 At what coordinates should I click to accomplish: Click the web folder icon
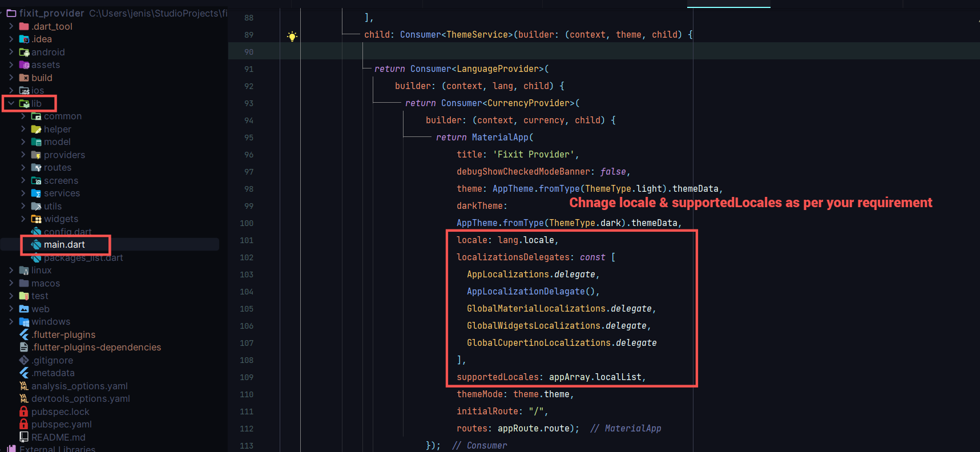[x=24, y=309]
